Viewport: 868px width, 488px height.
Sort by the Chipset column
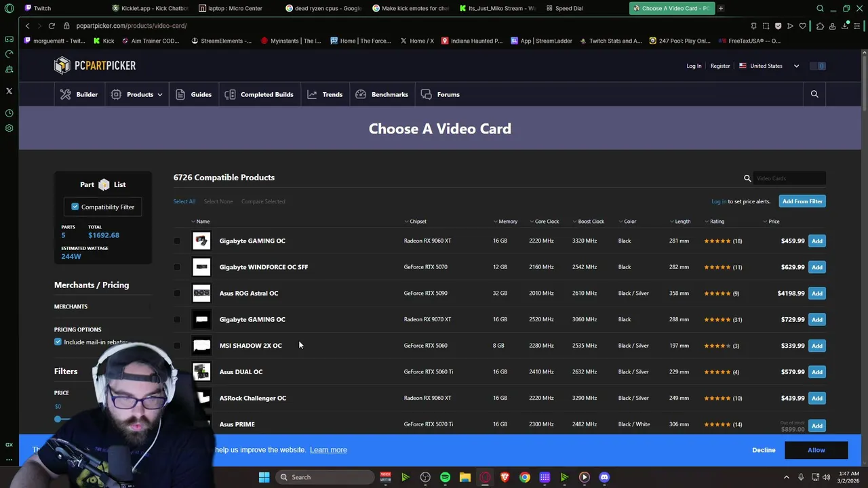coord(416,222)
